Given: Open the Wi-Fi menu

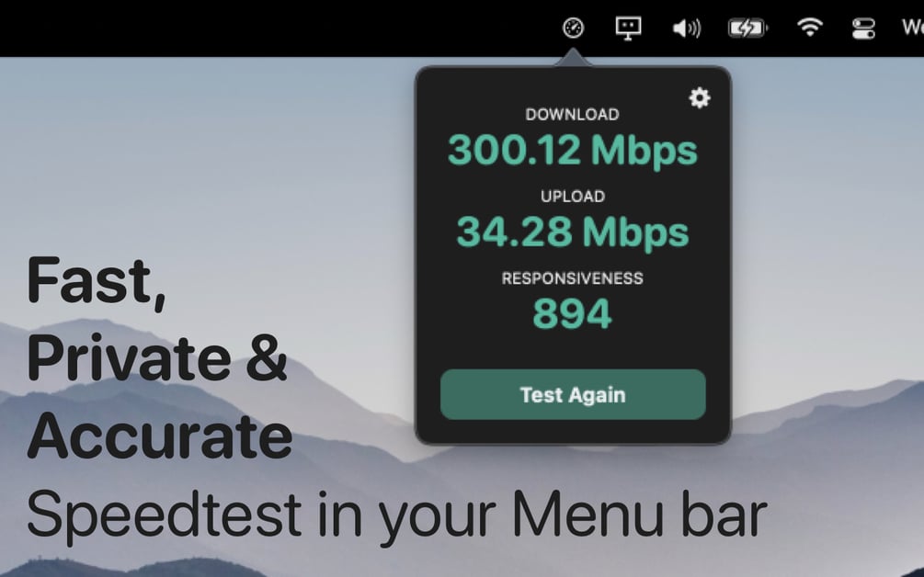Looking at the screenshot, I should pyautogui.click(x=810, y=27).
